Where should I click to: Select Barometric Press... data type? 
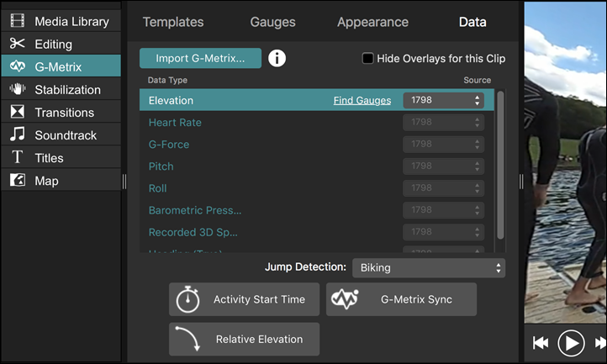click(195, 210)
